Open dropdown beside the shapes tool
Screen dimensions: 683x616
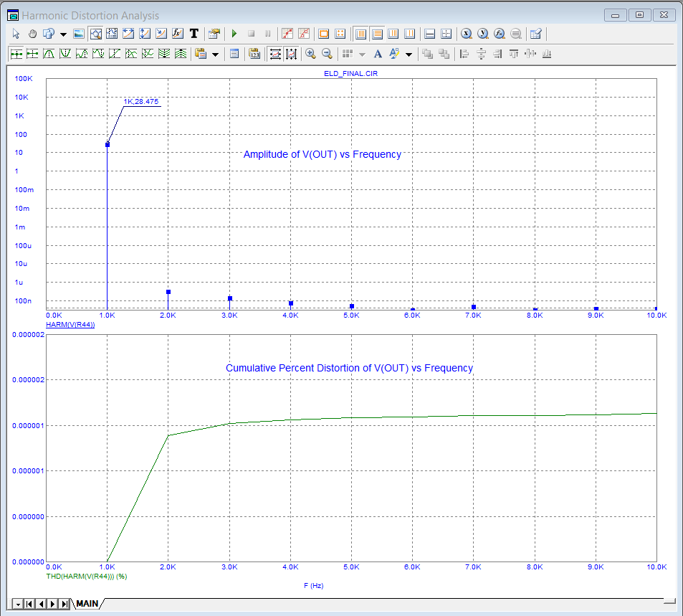(63, 34)
